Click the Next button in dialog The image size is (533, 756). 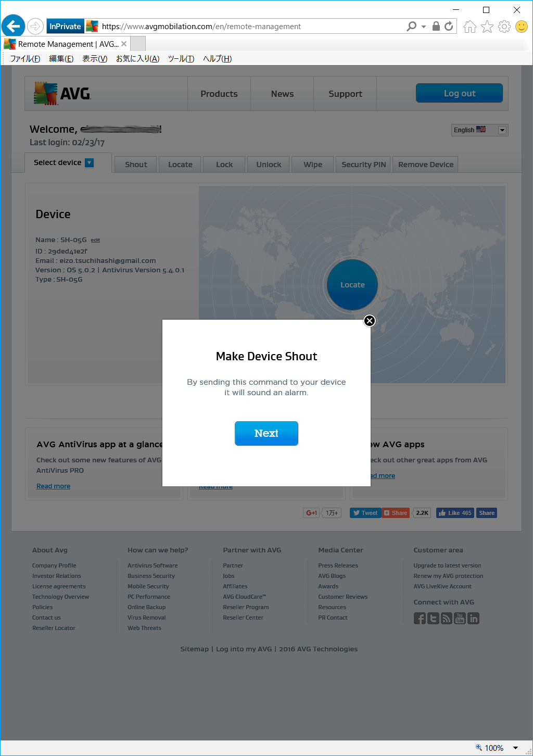[266, 433]
